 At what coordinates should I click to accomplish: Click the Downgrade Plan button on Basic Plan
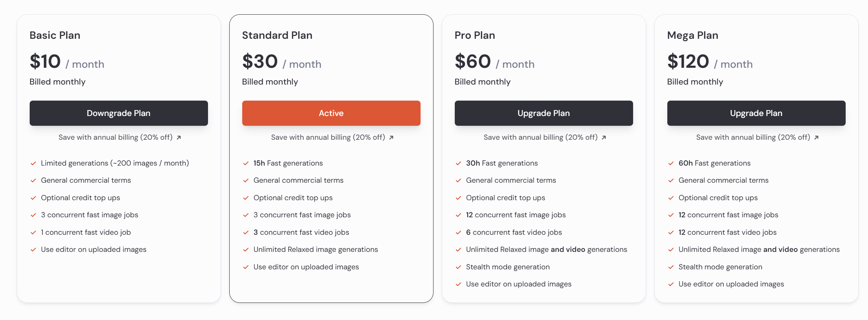point(119,113)
